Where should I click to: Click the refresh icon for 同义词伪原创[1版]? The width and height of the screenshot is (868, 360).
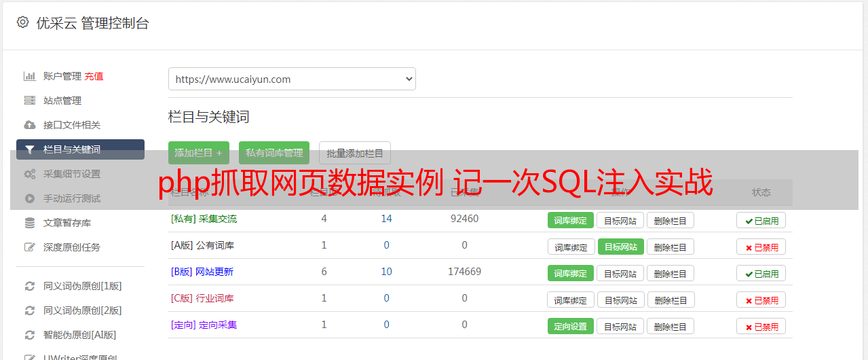tap(29, 286)
